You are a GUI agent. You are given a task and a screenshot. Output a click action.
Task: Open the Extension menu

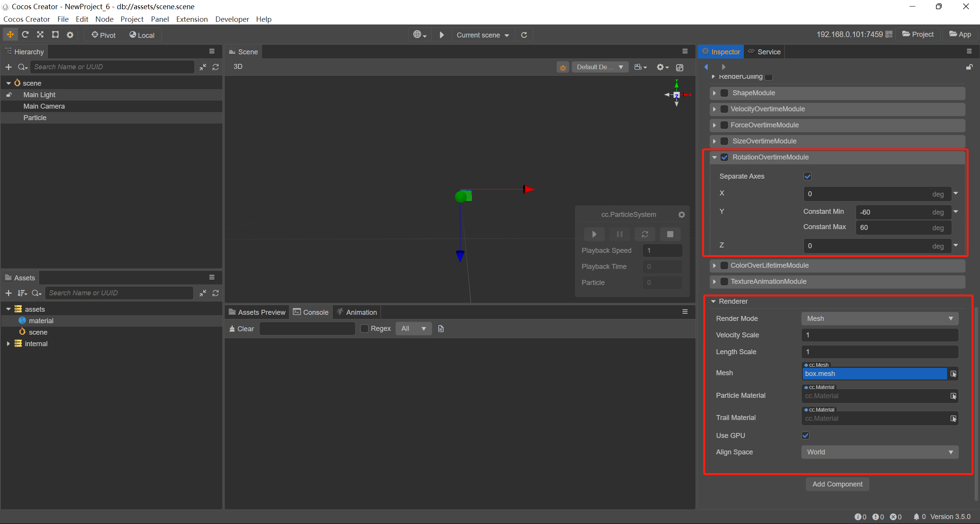pyautogui.click(x=192, y=19)
